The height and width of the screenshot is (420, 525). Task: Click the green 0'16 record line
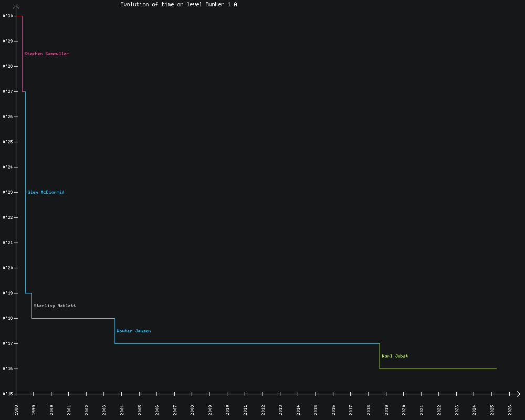[x=438, y=369]
